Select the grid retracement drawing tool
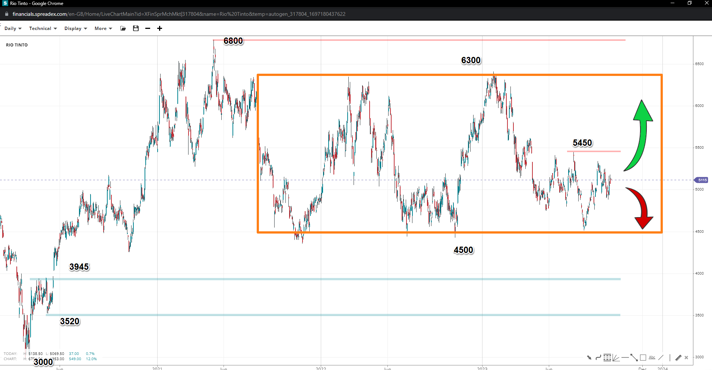Image resolution: width=712 pixels, height=370 pixels. pos(607,357)
